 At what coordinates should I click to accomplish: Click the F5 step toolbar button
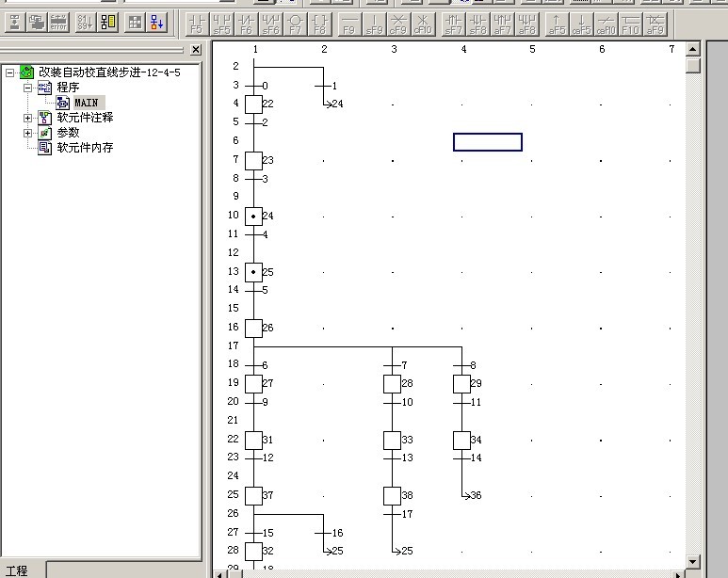[x=196, y=22]
